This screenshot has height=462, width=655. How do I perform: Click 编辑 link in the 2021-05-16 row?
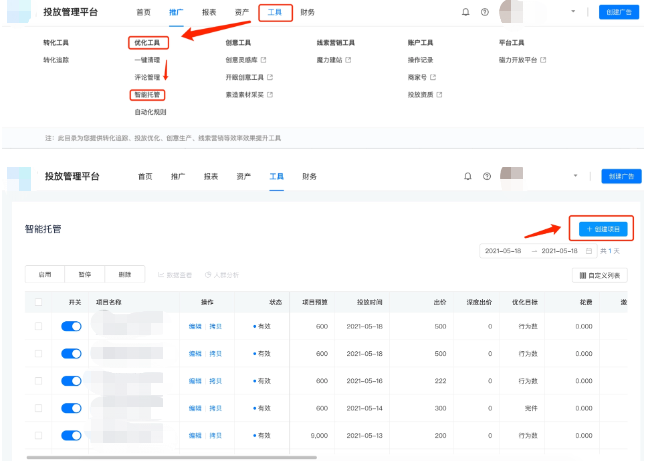coord(195,381)
